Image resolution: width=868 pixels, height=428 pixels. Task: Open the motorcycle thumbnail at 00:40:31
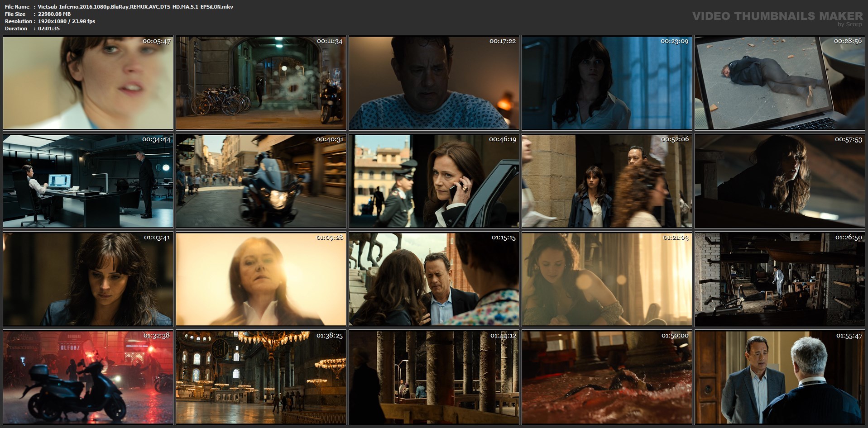[x=261, y=181]
